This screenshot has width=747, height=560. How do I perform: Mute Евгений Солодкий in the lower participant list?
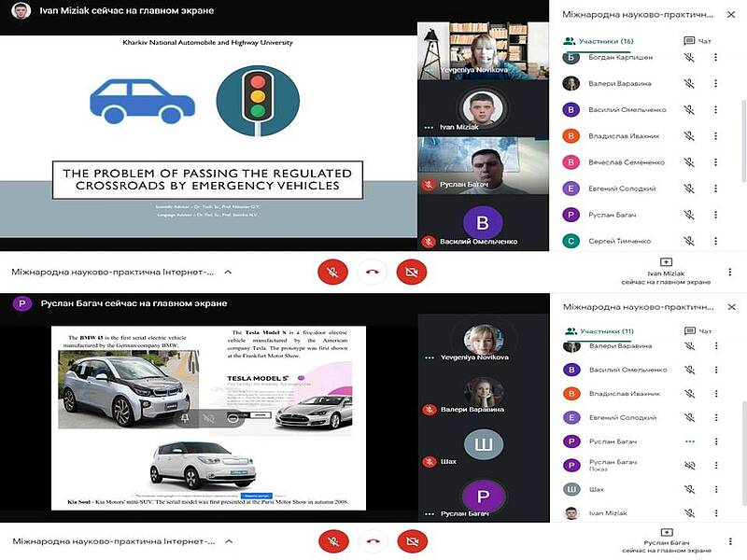click(x=689, y=417)
